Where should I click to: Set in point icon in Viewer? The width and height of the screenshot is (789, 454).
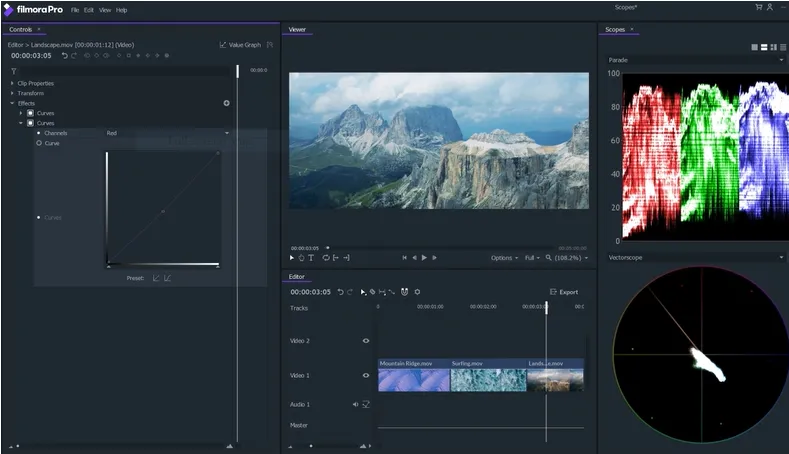coord(336,258)
